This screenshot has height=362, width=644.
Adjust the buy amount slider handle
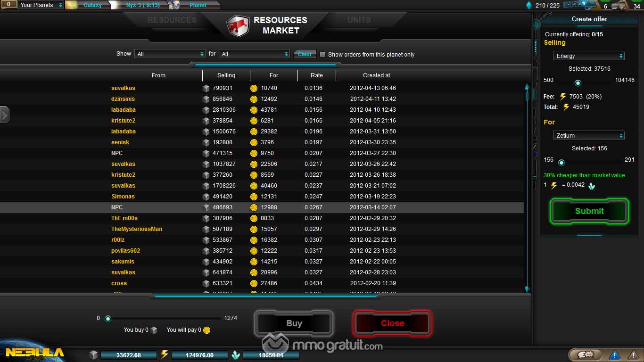[x=107, y=319]
